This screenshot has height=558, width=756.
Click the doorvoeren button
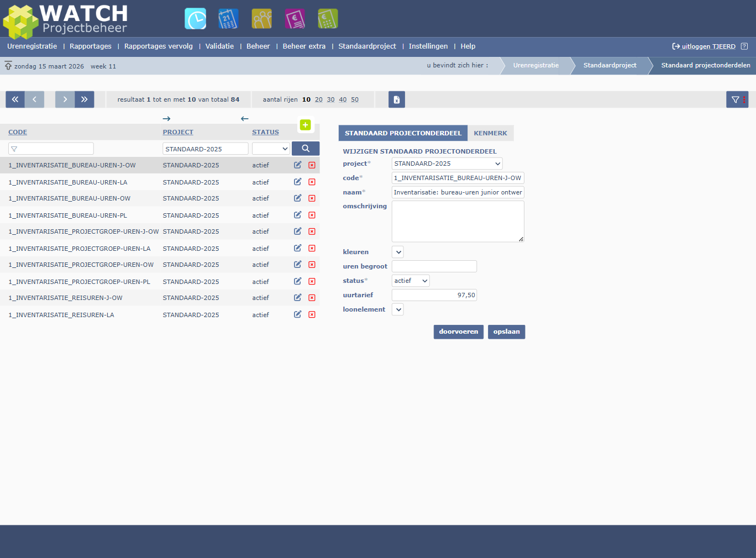click(458, 331)
